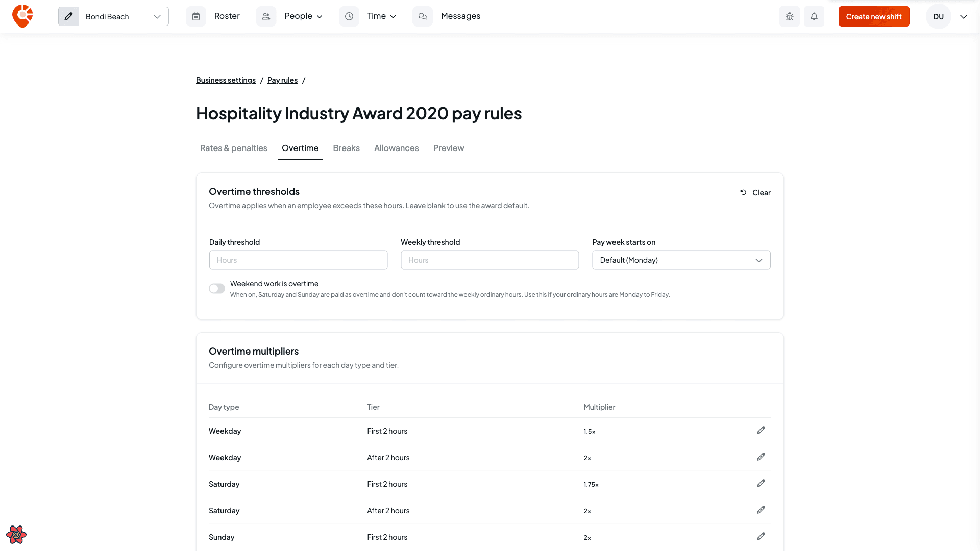Click the Overtime thresholds heading

[x=254, y=192]
